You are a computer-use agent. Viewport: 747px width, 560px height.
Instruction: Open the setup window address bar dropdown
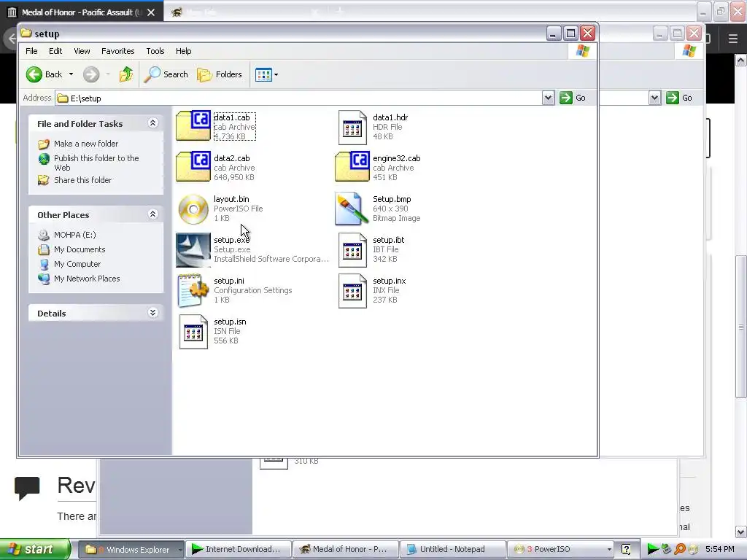tap(548, 98)
